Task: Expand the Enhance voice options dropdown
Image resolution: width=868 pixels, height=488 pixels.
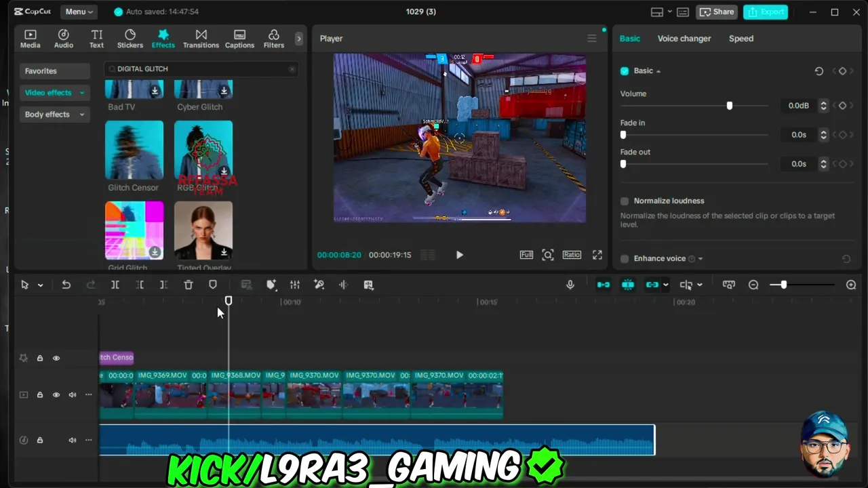Action: (701, 259)
